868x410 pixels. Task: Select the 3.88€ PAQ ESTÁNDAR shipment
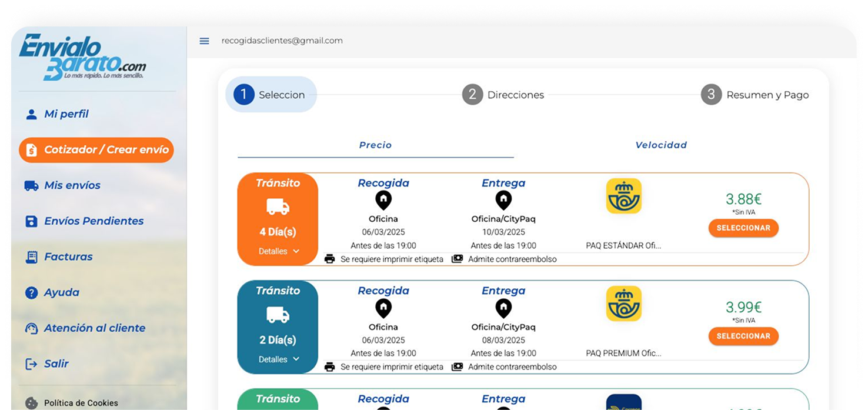743,228
